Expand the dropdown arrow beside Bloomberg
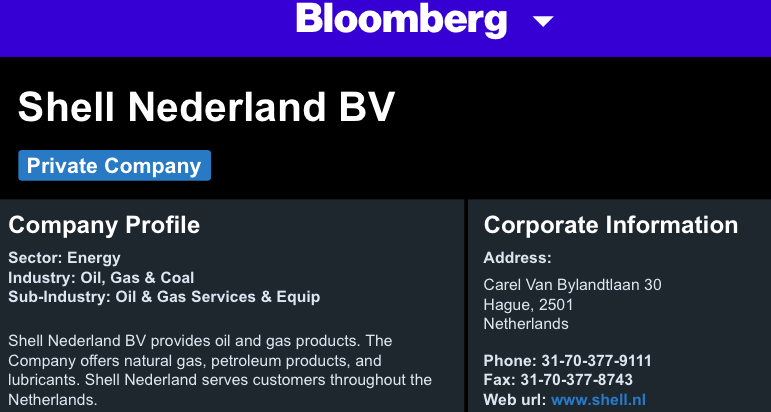 [x=543, y=21]
